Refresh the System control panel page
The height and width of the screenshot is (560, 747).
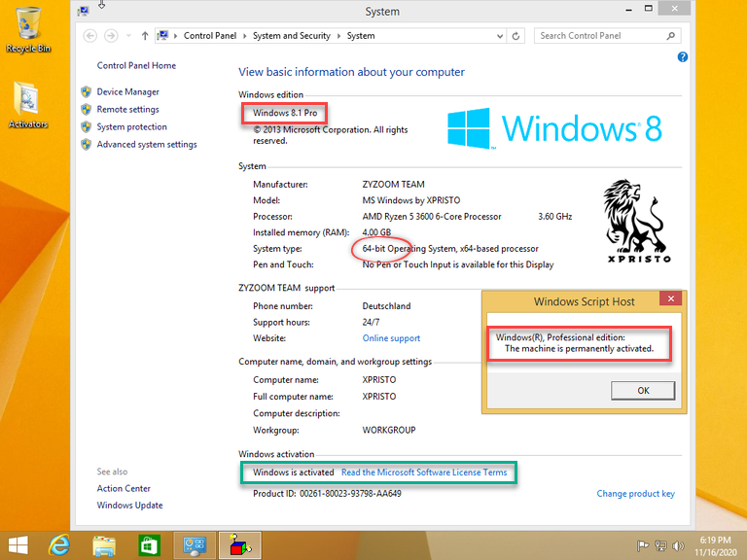pyautogui.click(x=516, y=36)
